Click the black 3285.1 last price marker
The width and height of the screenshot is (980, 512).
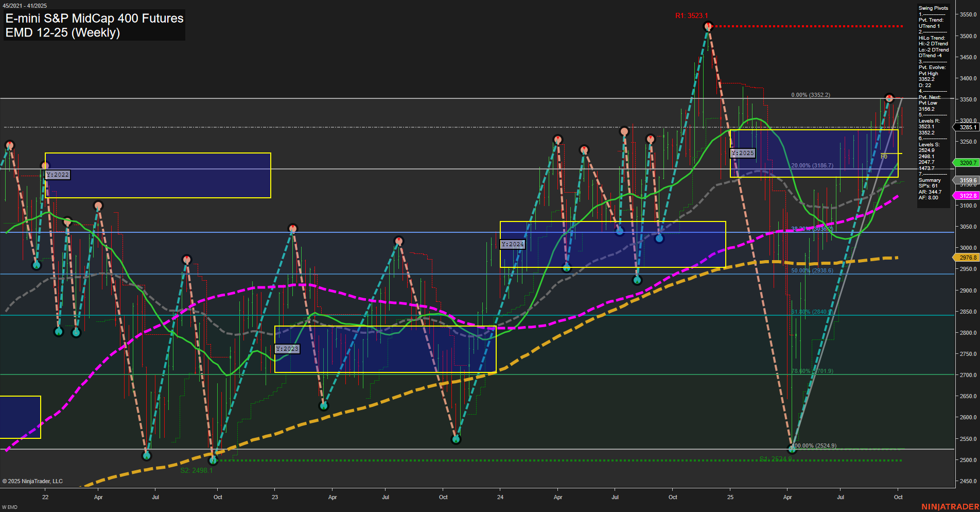(x=967, y=127)
